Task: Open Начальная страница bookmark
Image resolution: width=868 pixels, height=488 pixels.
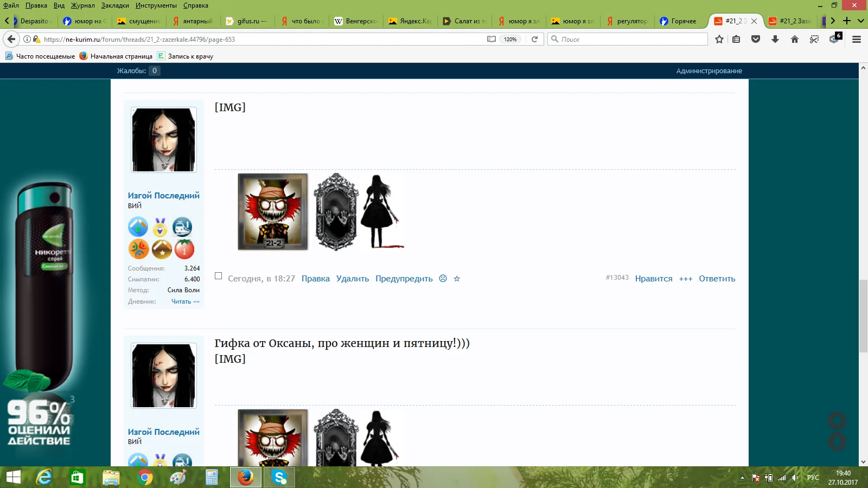Action: click(x=116, y=56)
